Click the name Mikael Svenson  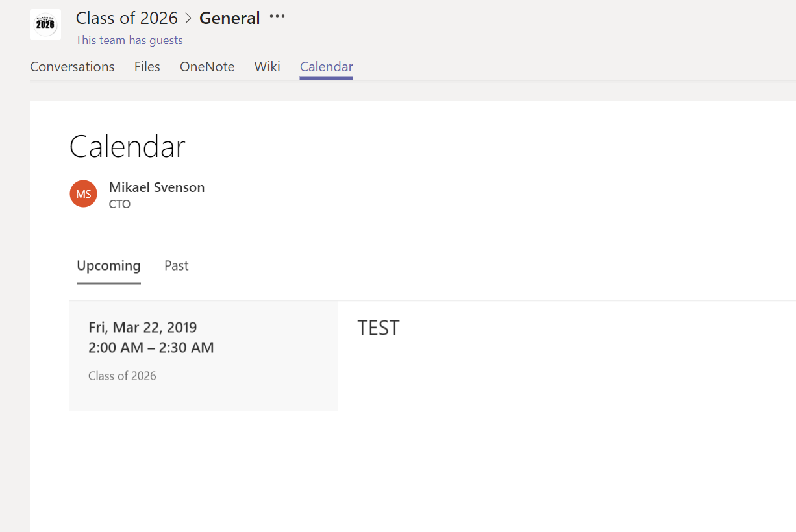point(156,187)
